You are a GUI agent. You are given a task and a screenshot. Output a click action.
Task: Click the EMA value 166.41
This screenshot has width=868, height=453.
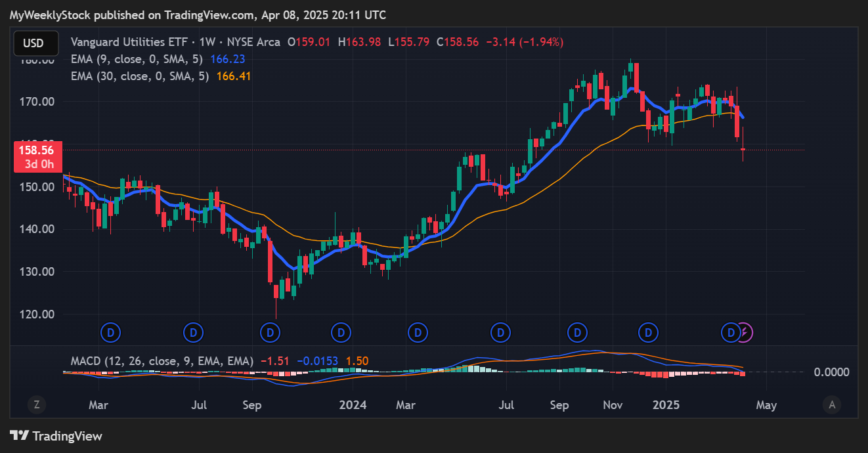click(233, 76)
